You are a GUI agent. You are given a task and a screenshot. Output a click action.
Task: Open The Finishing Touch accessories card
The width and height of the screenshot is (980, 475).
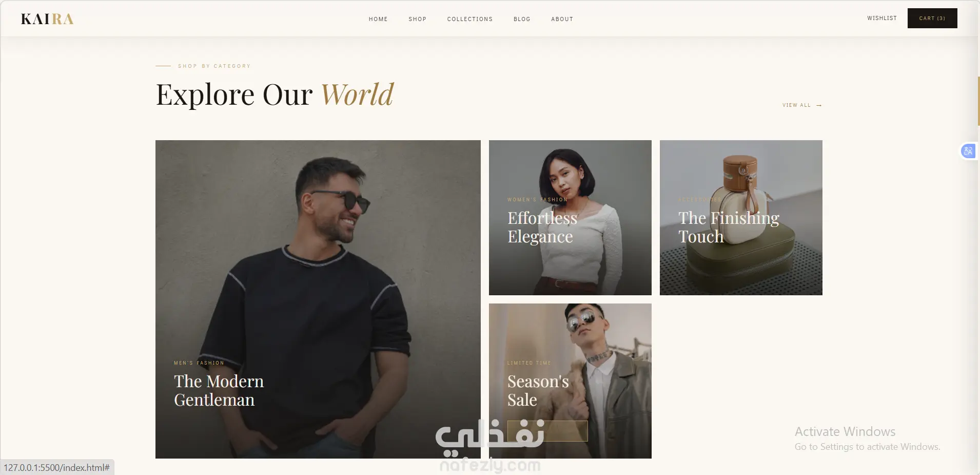(x=741, y=218)
